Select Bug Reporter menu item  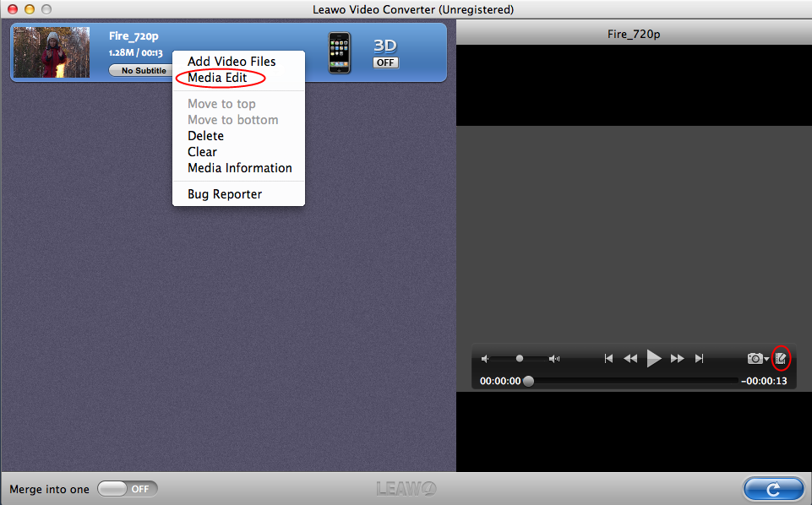tap(225, 194)
